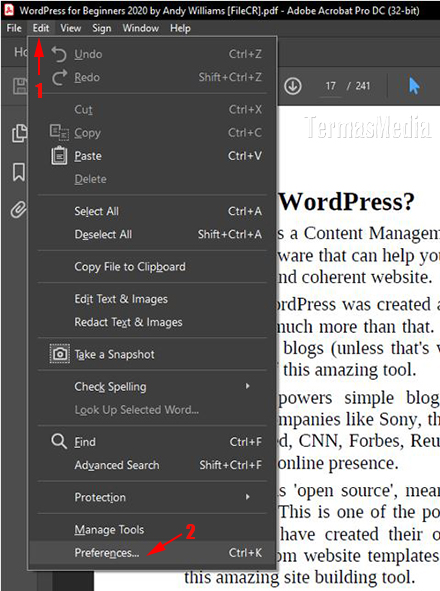
Task: Choose Edit Text & Images
Action: 152,299
